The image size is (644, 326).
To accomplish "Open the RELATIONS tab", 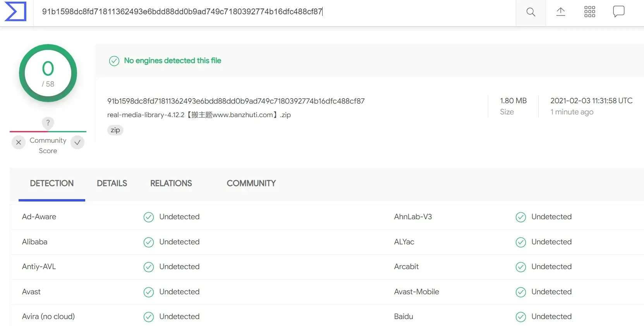I will [x=171, y=183].
